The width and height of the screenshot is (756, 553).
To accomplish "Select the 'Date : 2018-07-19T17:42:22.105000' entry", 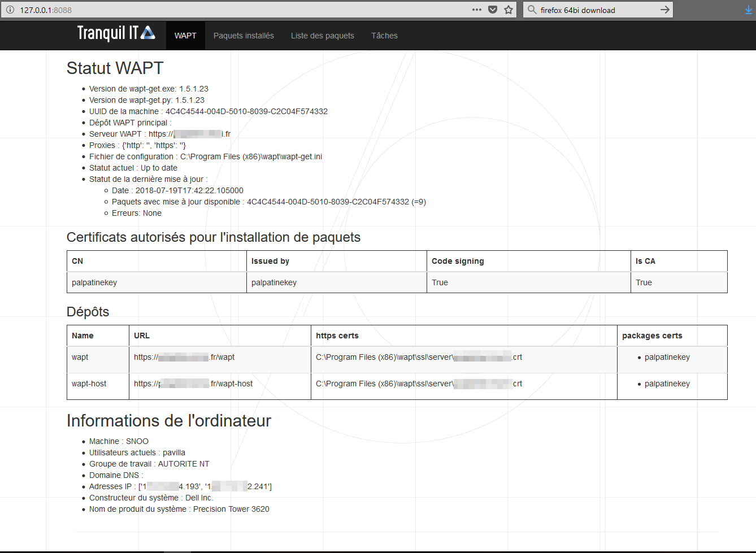I will click(x=177, y=190).
